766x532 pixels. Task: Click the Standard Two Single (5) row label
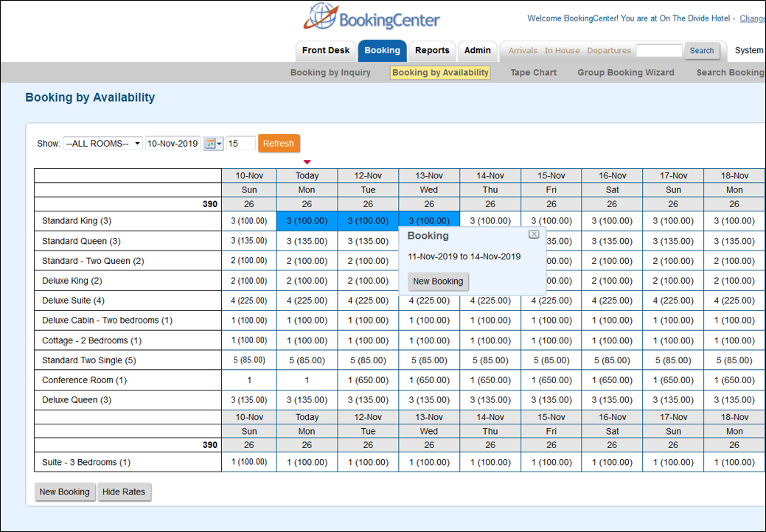(89, 360)
